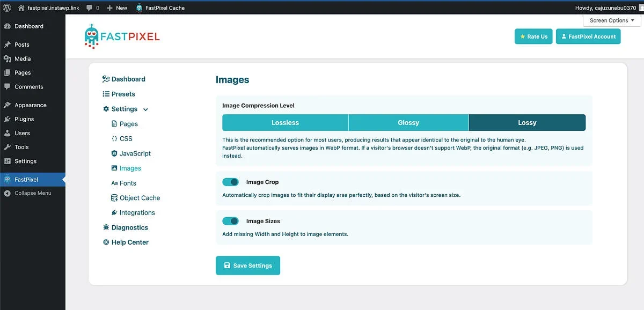644x310 pixels.
Task: Click the Help Center lifebuoy icon
Action: (x=106, y=242)
